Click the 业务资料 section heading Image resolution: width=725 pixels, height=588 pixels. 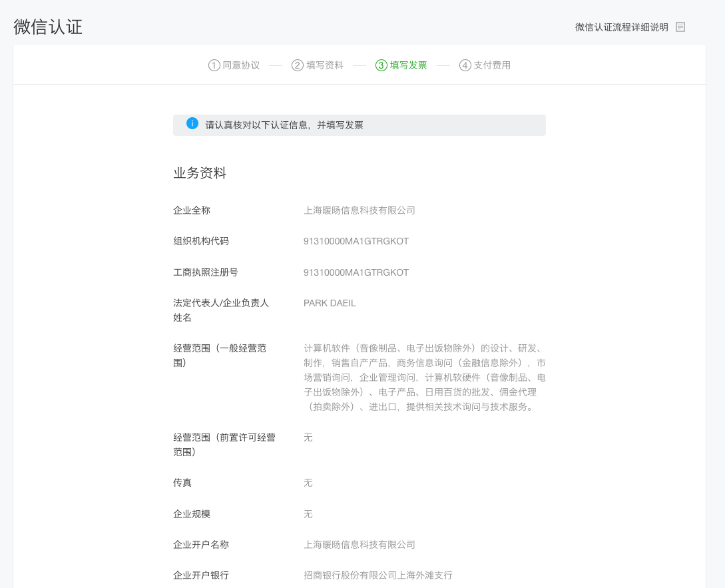(x=199, y=172)
